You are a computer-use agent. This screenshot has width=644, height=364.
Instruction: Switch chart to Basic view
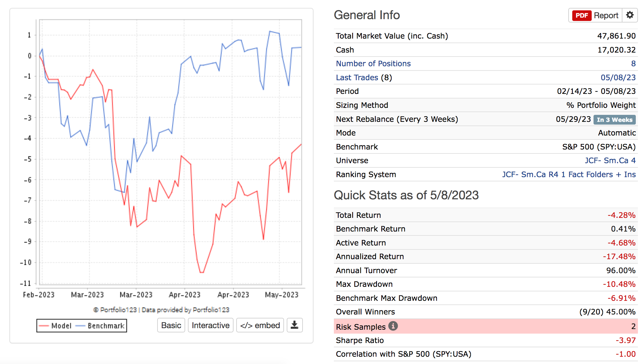coord(171,325)
